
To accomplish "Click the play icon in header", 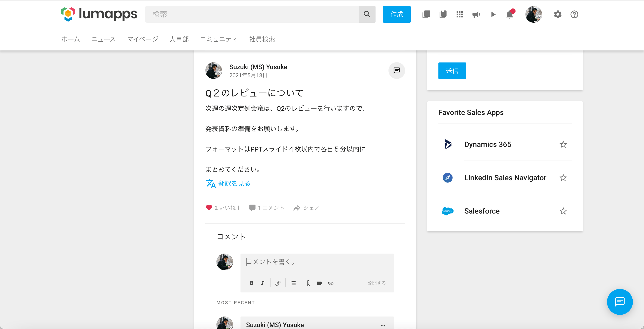I will pyautogui.click(x=493, y=15).
